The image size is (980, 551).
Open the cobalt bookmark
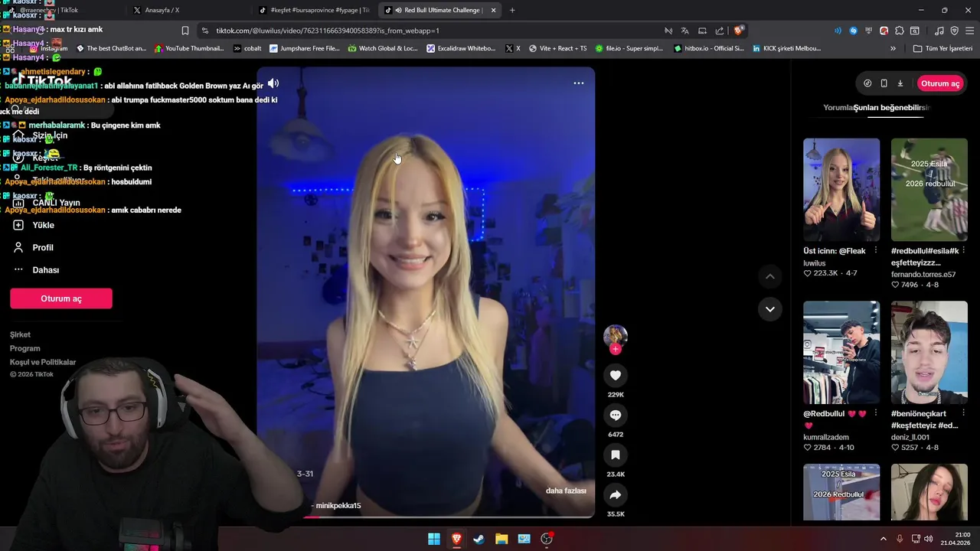(x=247, y=48)
